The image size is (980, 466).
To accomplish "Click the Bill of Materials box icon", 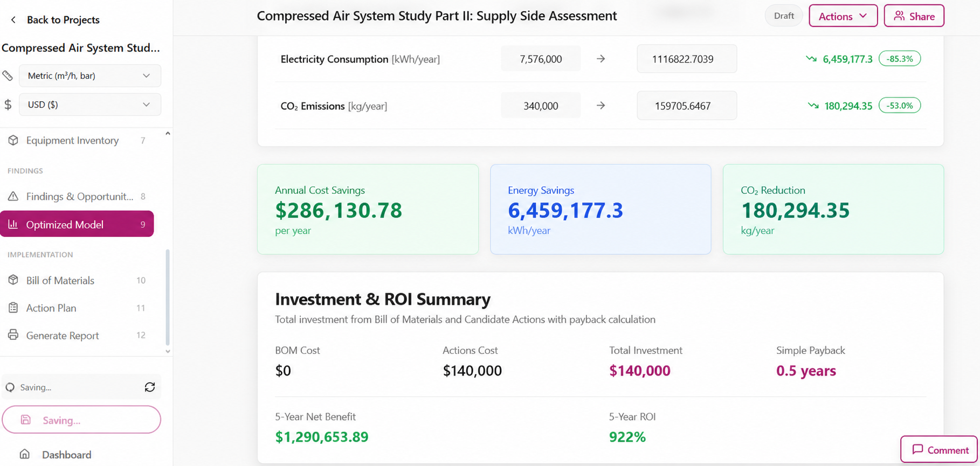I will coord(13,280).
